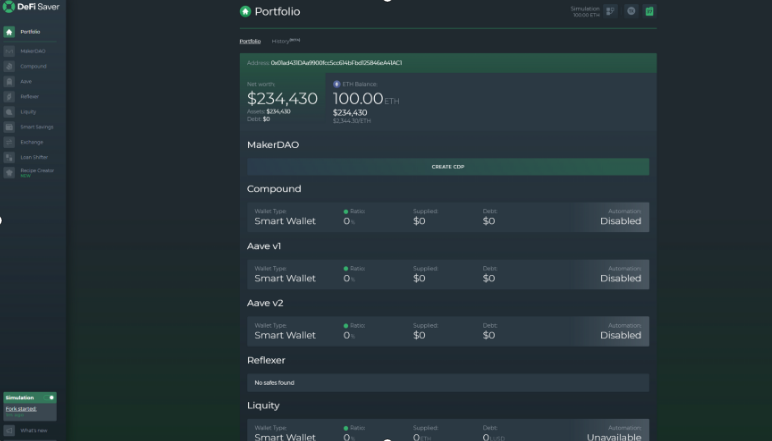Click the wallet address 0x0lad431D text

point(336,63)
